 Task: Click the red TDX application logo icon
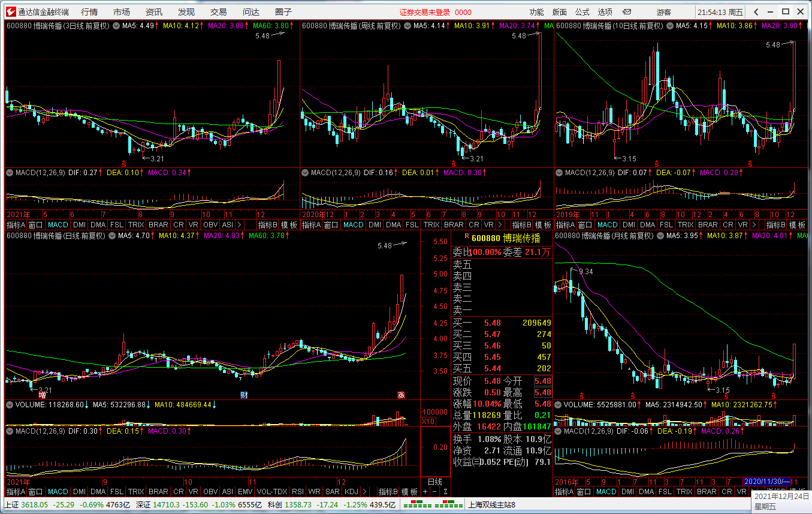coord(9,12)
